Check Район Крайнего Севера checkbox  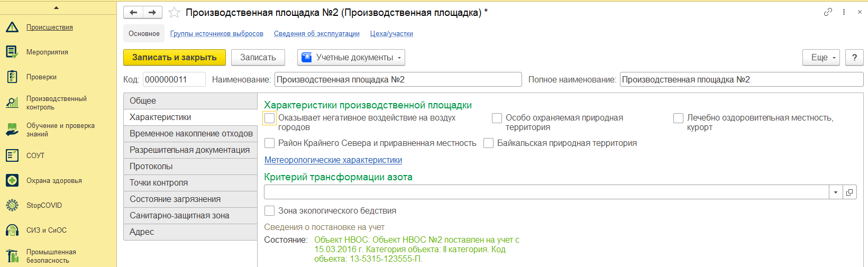(x=270, y=143)
